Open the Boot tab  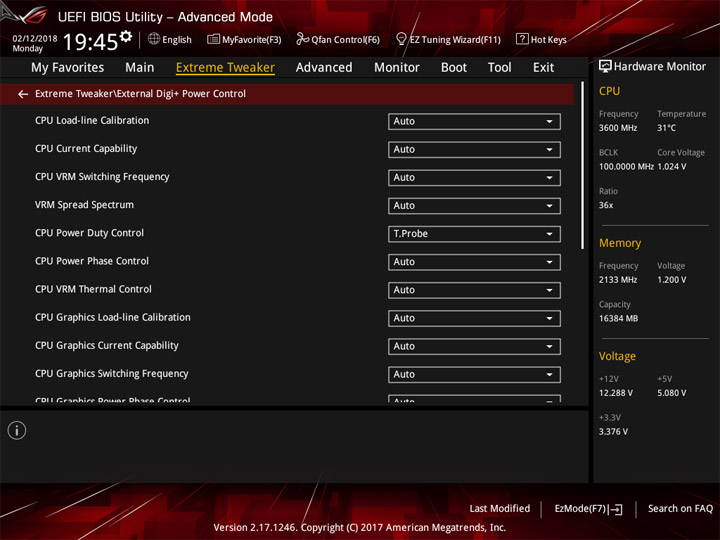(x=454, y=68)
